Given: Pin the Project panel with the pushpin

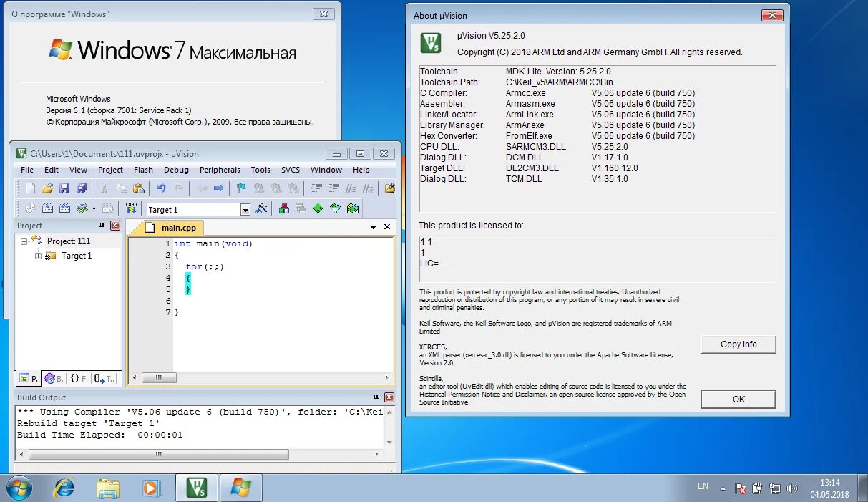Looking at the screenshot, I should [102, 226].
